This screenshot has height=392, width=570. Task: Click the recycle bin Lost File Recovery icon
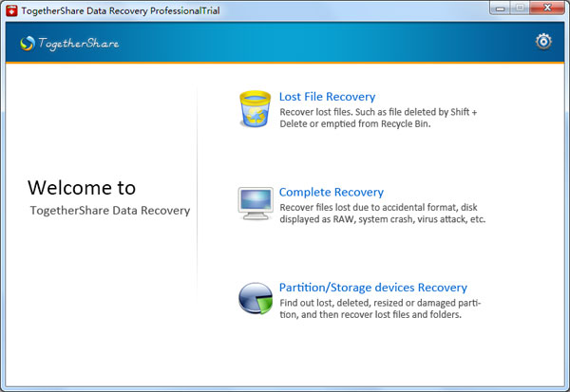[256, 109]
